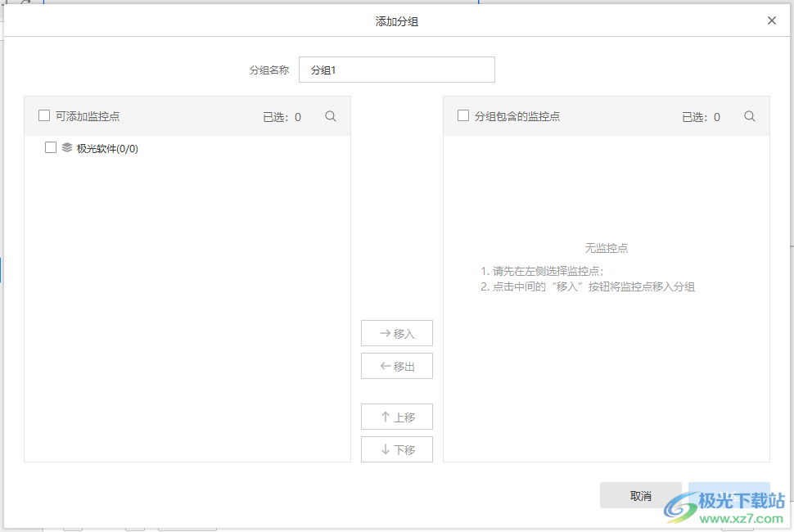Check the 可添加监控点 select-all checkbox

click(x=43, y=115)
